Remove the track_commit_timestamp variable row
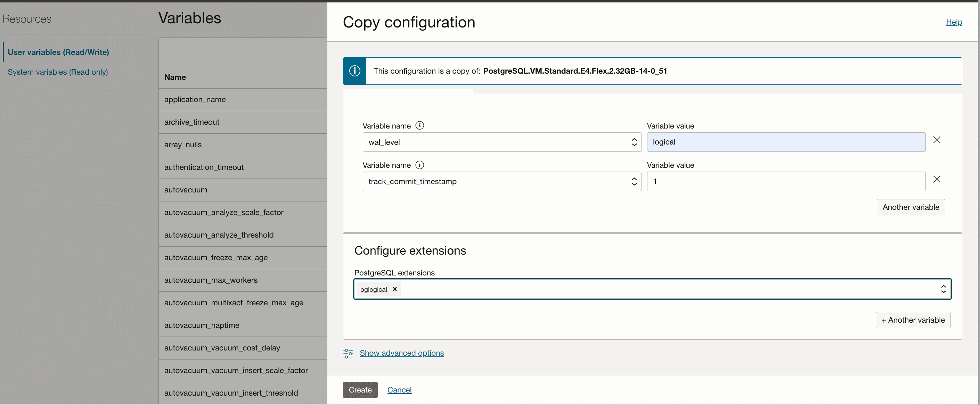 (x=936, y=179)
